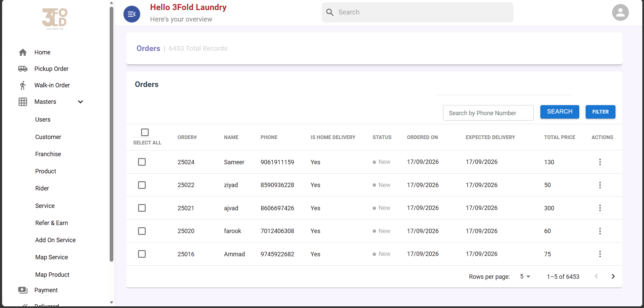The height and width of the screenshot is (308, 644).
Task: Click the magnifier icon in top search
Action: tap(330, 12)
